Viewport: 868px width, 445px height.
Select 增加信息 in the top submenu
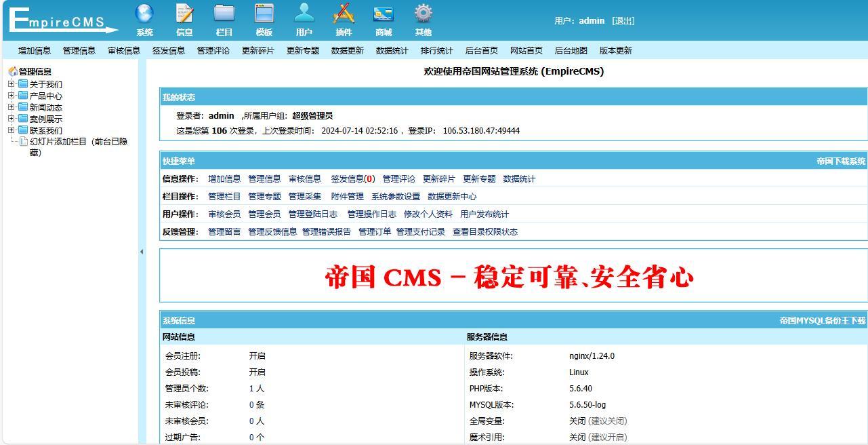35,51
